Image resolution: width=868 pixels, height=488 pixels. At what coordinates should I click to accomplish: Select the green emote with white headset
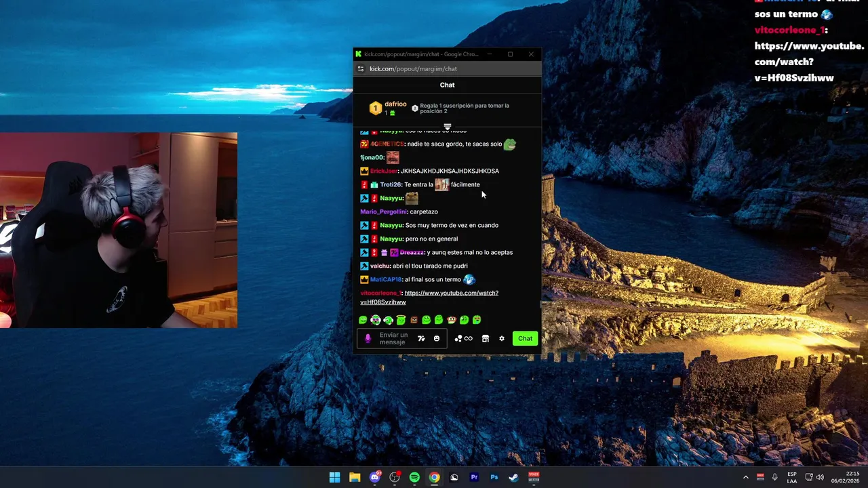[x=388, y=320]
